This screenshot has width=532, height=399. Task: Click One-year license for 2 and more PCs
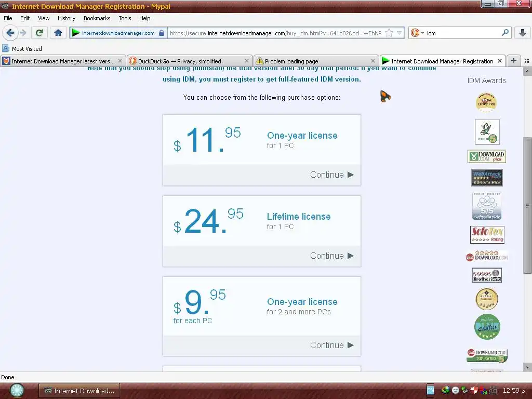pyautogui.click(x=302, y=306)
